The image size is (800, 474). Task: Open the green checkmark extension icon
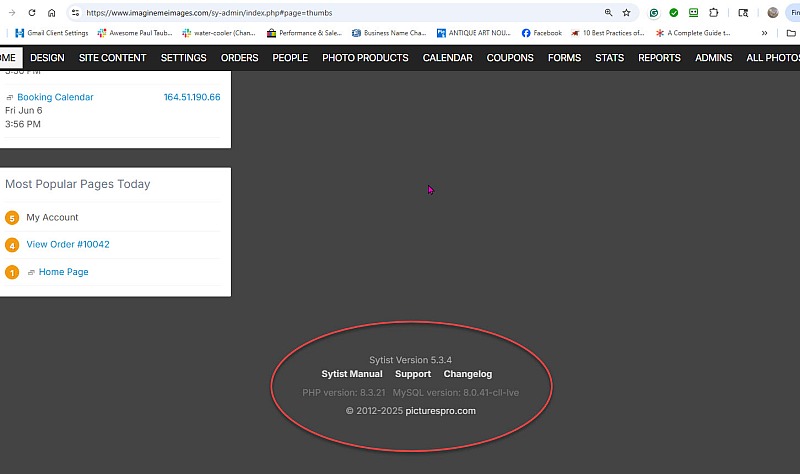(x=673, y=13)
